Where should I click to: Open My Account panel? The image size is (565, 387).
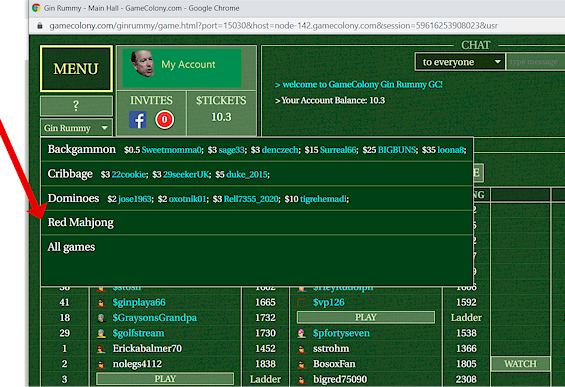182,67
